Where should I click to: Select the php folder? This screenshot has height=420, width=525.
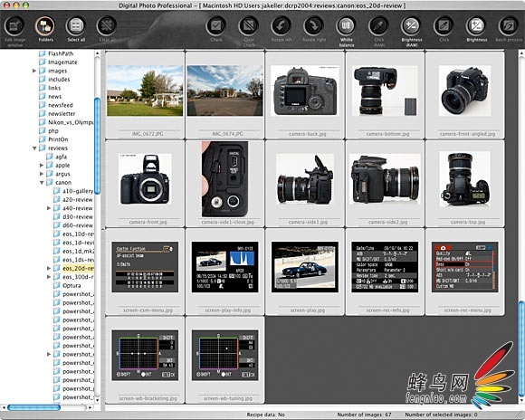pos(49,131)
